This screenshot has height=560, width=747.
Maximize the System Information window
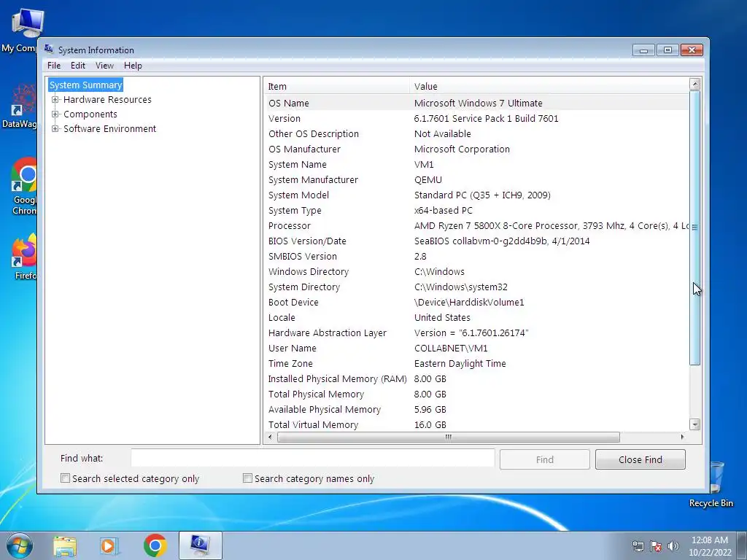click(667, 50)
